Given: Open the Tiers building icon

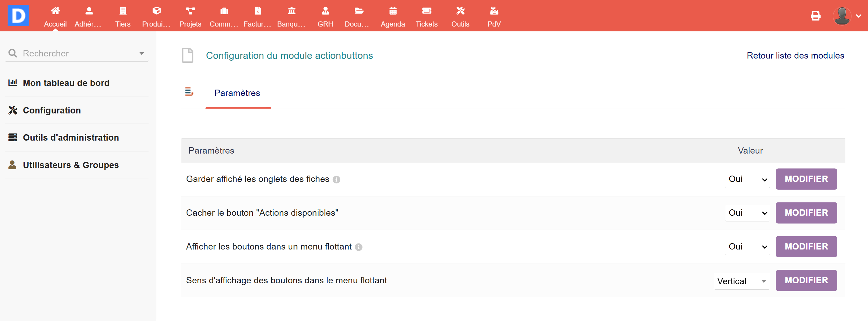Looking at the screenshot, I should pyautogui.click(x=123, y=11).
